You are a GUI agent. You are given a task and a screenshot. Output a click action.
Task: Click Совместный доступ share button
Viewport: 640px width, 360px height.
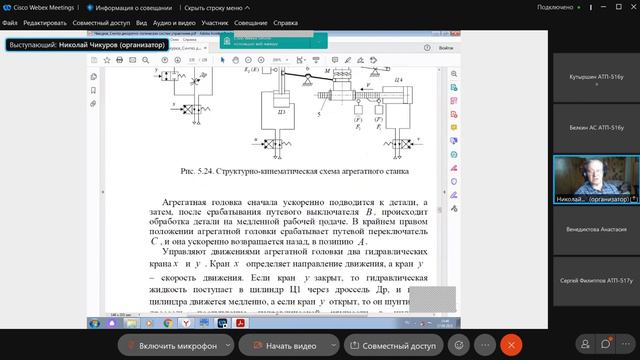(393, 346)
